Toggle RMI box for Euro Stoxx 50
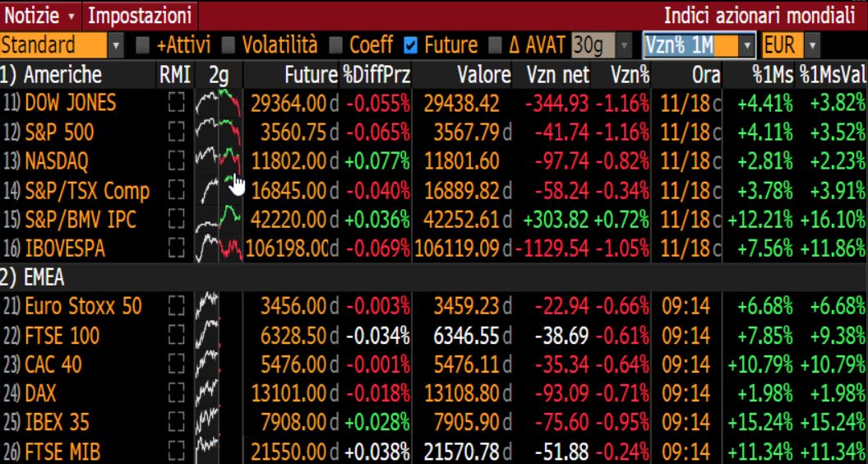Screen dimensions: 868x464 point(176,306)
